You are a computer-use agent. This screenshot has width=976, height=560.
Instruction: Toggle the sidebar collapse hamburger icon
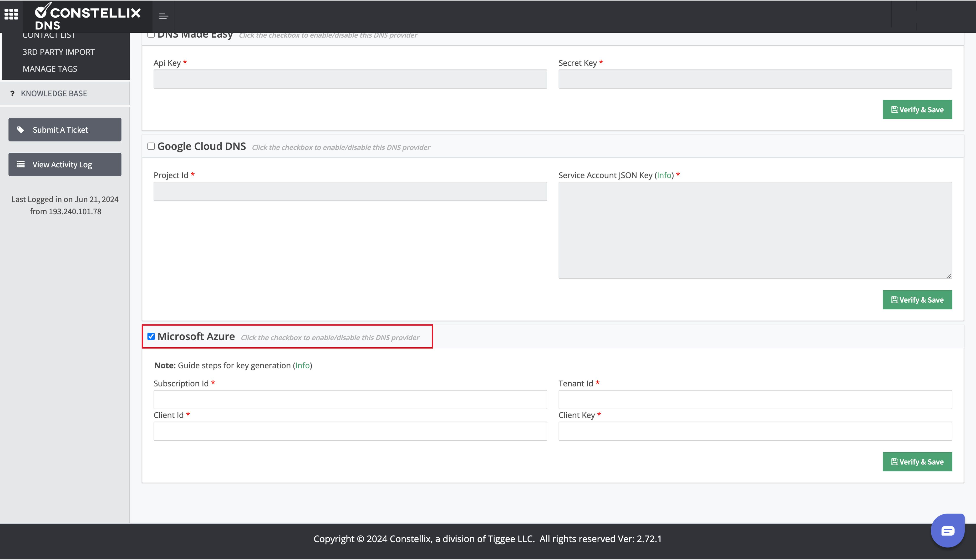point(163,16)
